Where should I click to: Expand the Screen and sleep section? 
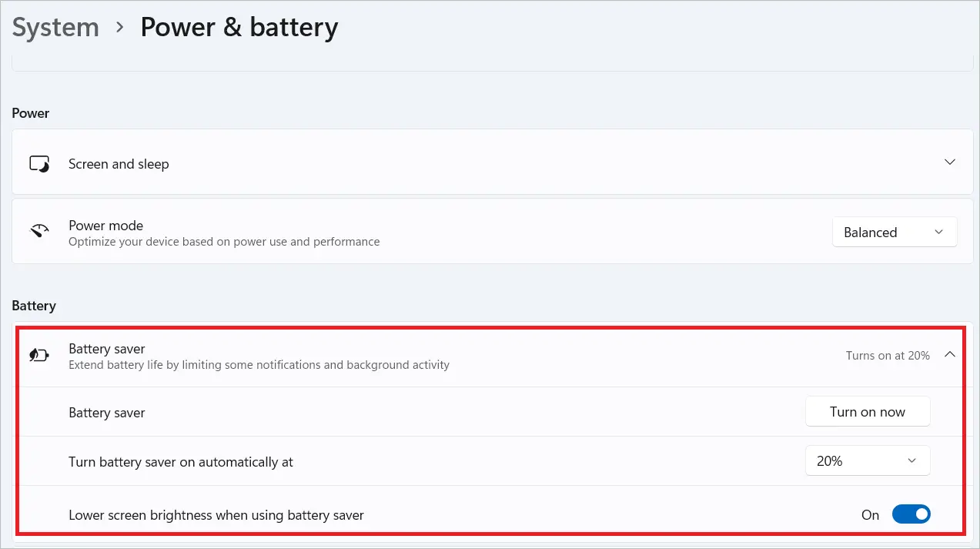[x=949, y=162]
